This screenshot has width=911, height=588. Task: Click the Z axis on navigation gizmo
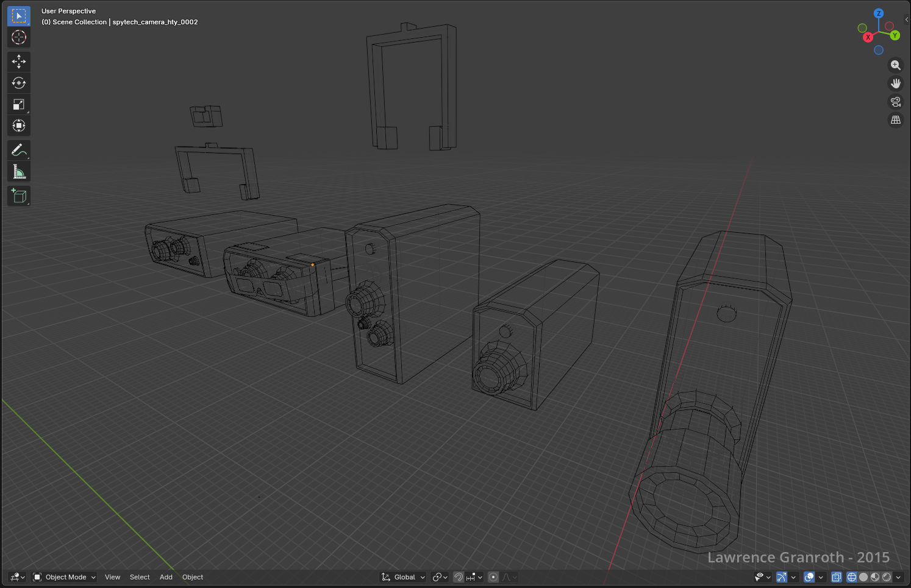pos(879,13)
